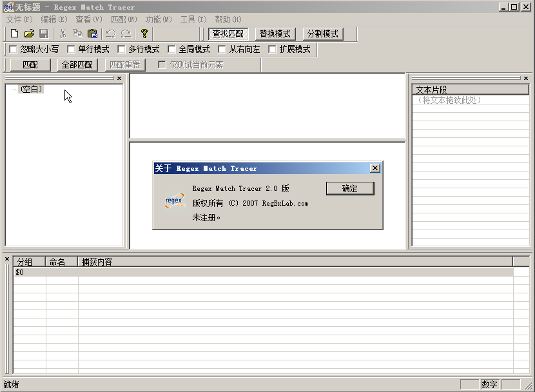This screenshot has width=535, height=392.
Task: Click the 数字 status bar indicator
Action: (489, 384)
